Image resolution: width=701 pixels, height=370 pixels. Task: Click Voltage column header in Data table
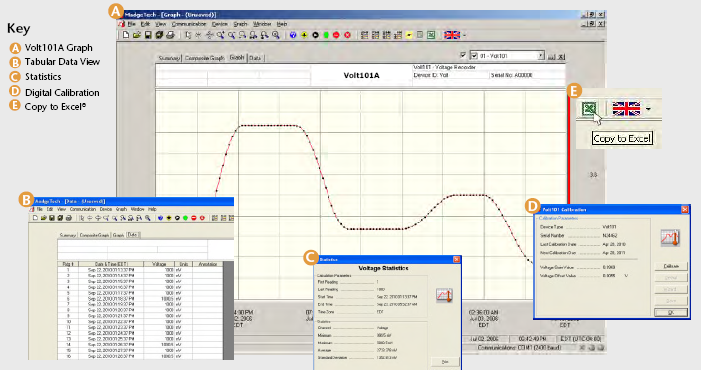coord(159,264)
